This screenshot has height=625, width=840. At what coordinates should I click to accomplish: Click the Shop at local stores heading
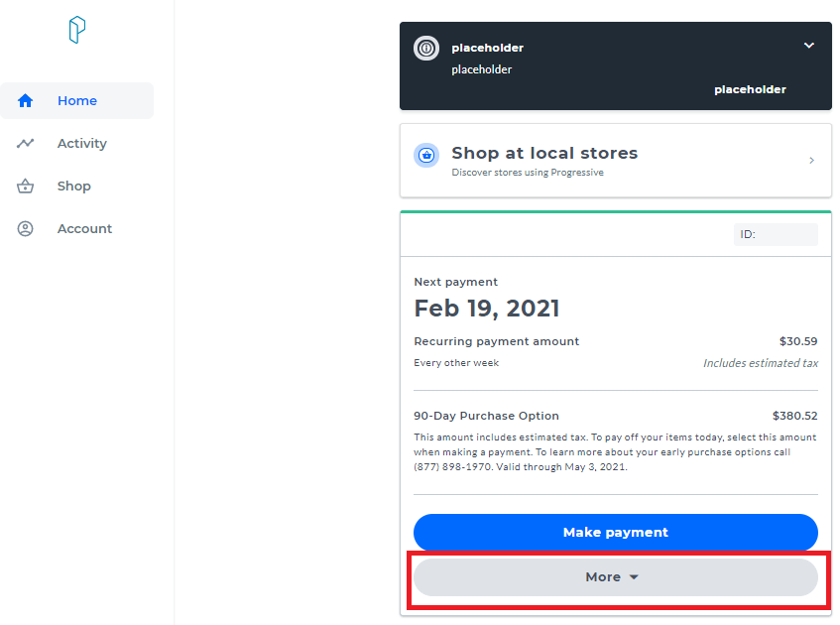click(x=544, y=153)
